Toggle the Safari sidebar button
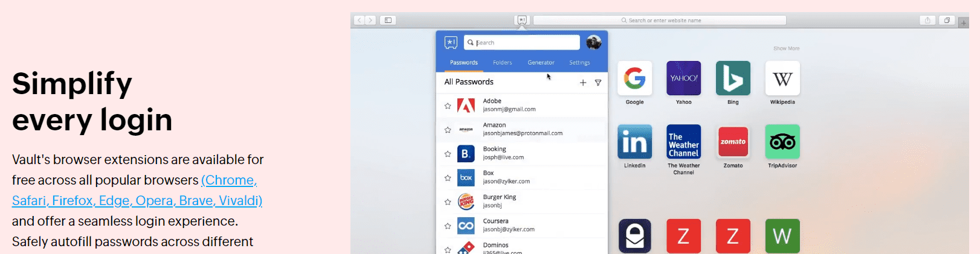The image size is (980, 254). click(388, 20)
